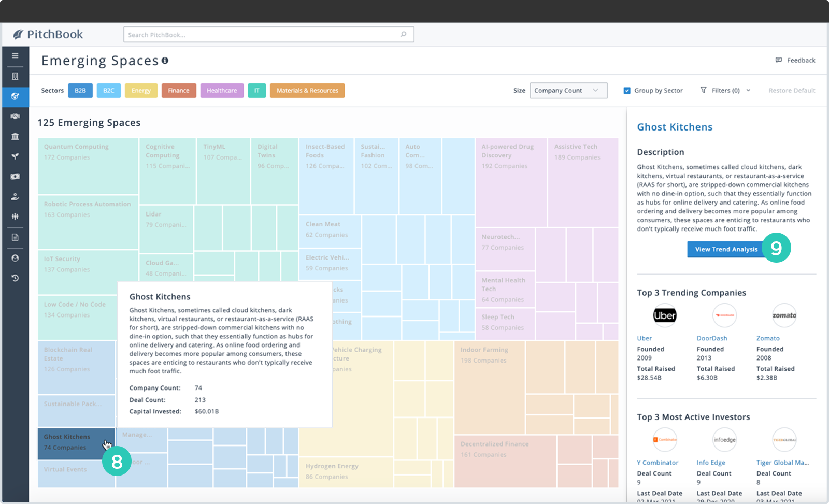Viewport: 829px width, 504px height.
Task: Select the Assistive Tech tile
Action: point(583,182)
